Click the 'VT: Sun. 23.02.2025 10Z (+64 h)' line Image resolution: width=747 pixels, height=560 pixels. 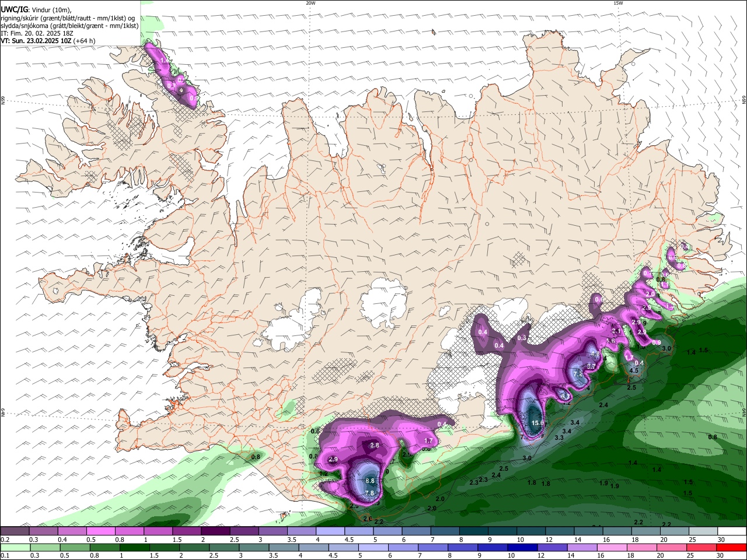[x=48, y=41]
